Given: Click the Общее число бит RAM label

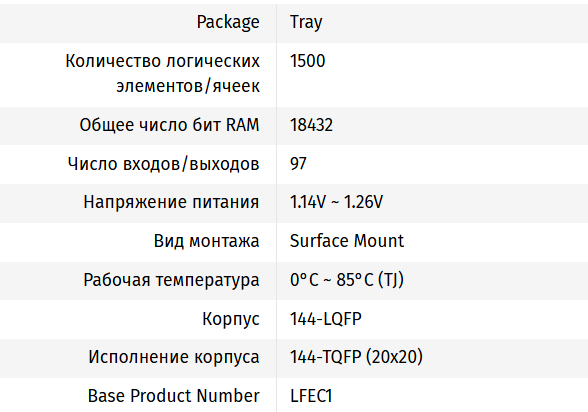Looking at the screenshot, I should point(169,125).
